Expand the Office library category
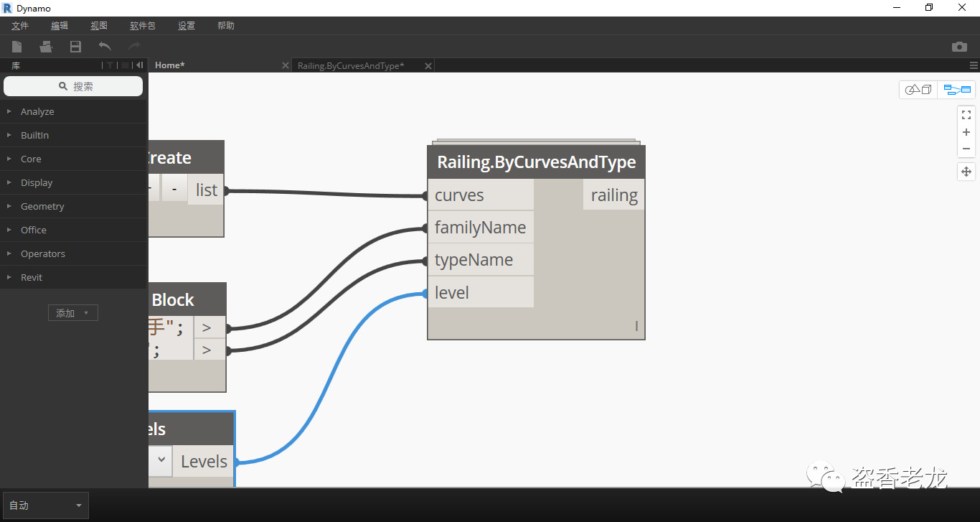This screenshot has height=522, width=980. point(73,230)
